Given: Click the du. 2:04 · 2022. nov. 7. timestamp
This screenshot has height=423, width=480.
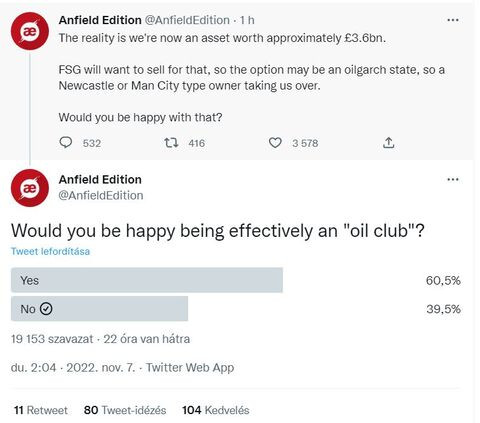Looking at the screenshot, I should pyautogui.click(x=73, y=367).
